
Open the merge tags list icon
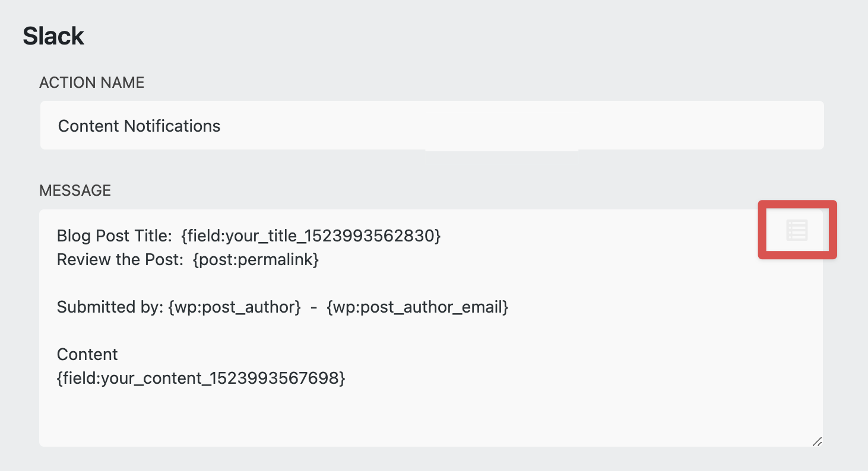[797, 230]
